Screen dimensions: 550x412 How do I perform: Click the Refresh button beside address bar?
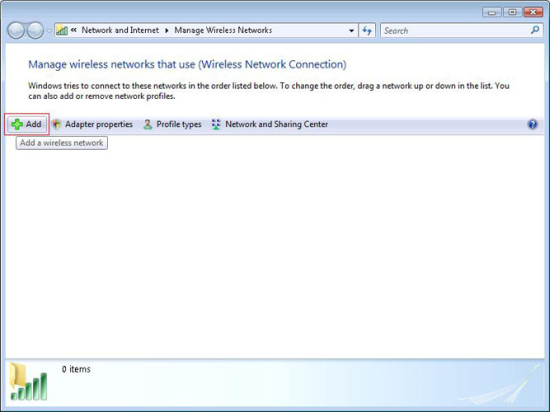[367, 31]
